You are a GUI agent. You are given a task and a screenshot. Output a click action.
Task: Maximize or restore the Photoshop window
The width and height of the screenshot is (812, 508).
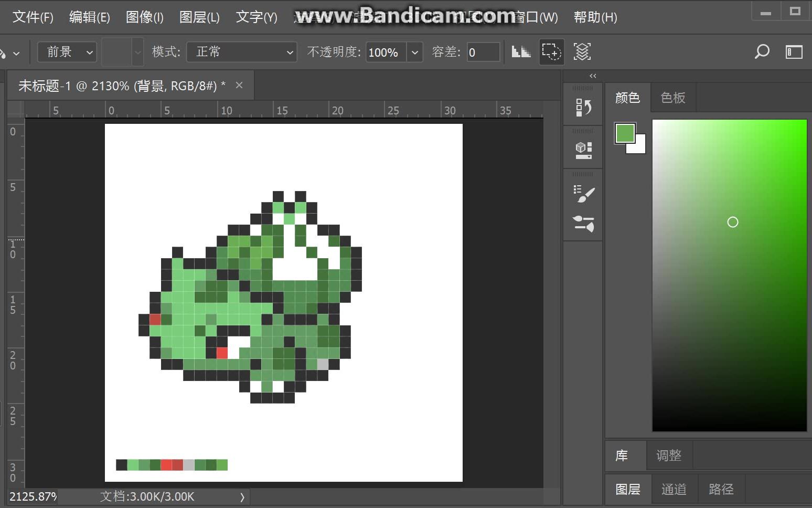(x=795, y=12)
